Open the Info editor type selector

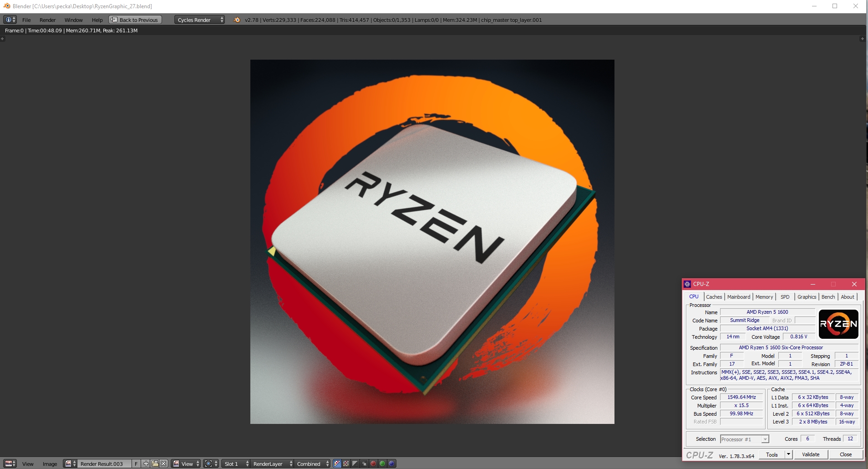(10, 20)
